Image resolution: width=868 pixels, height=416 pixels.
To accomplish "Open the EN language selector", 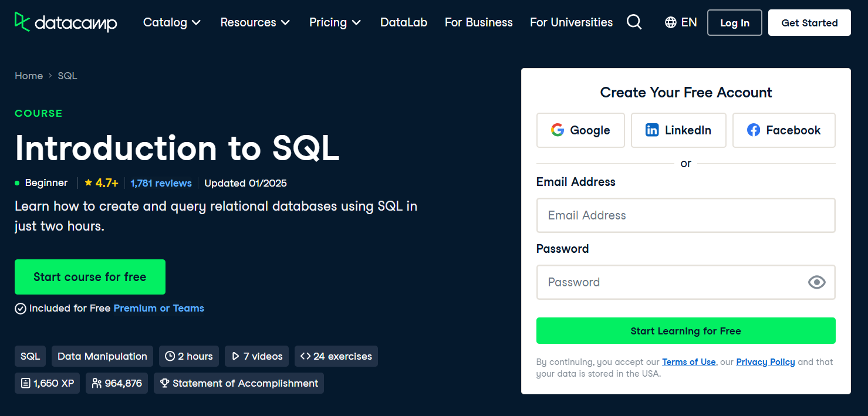I will point(681,22).
